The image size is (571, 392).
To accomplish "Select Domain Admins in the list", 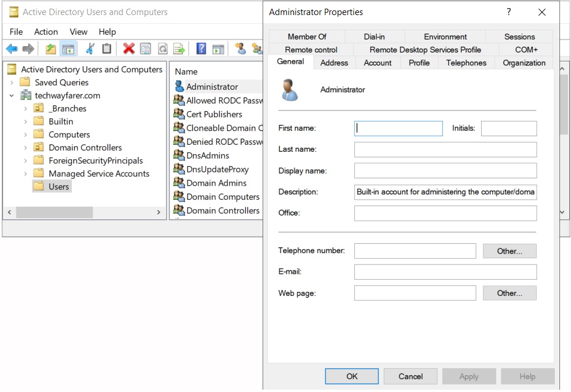I will point(216,183).
